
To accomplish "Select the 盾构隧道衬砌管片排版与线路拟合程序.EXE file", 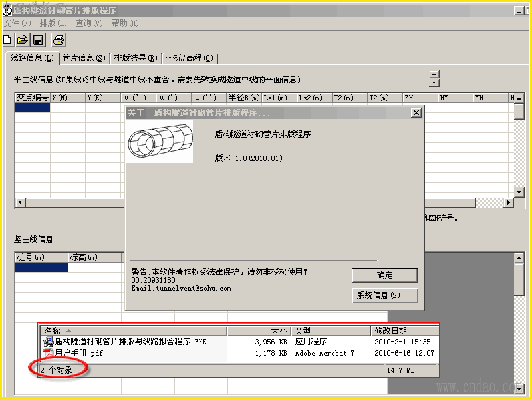I will point(125,342).
